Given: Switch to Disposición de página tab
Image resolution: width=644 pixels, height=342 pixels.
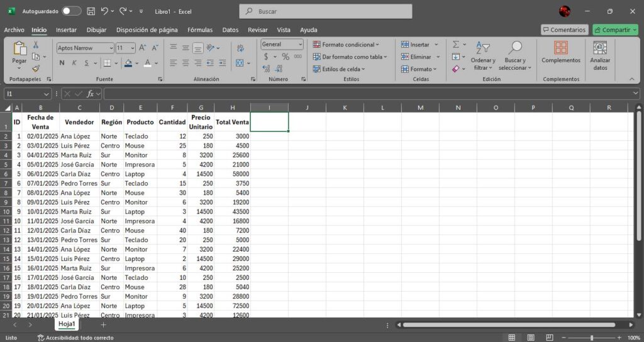Looking at the screenshot, I should coord(147,30).
